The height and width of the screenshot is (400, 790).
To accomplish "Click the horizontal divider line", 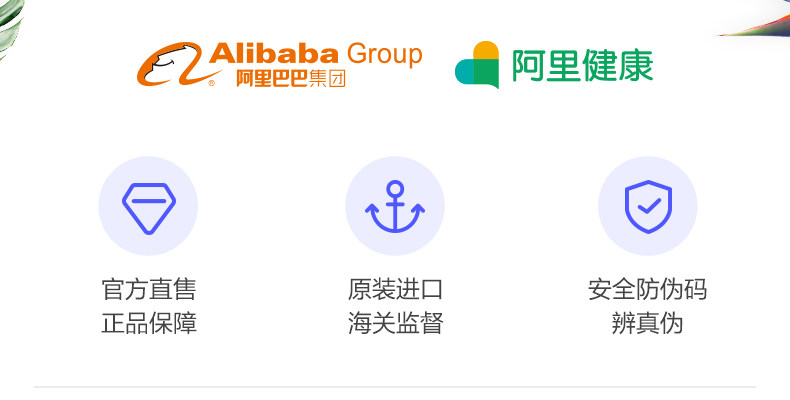I will (x=395, y=387).
